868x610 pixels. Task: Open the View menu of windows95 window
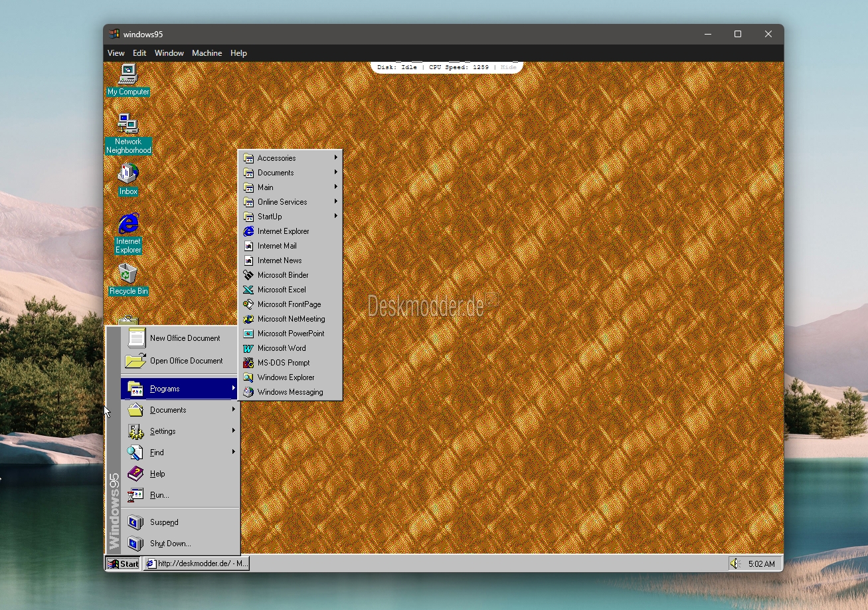point(116,53)
